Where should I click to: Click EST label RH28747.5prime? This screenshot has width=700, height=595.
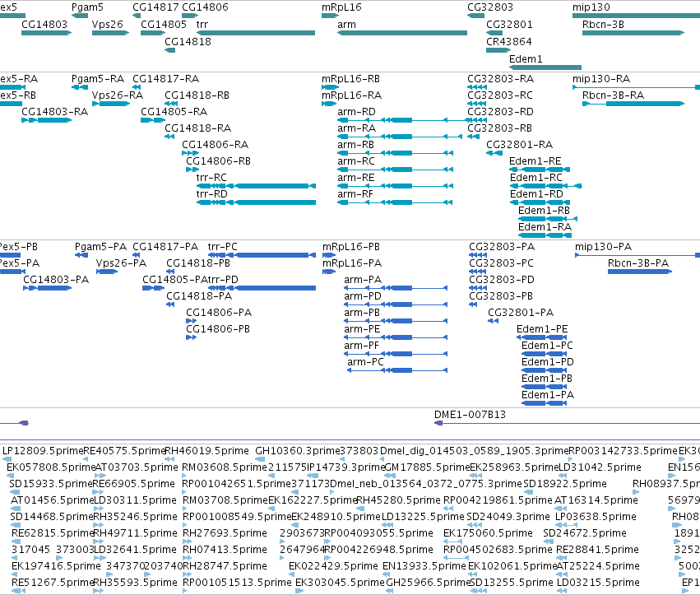click(x=225, y=566)
